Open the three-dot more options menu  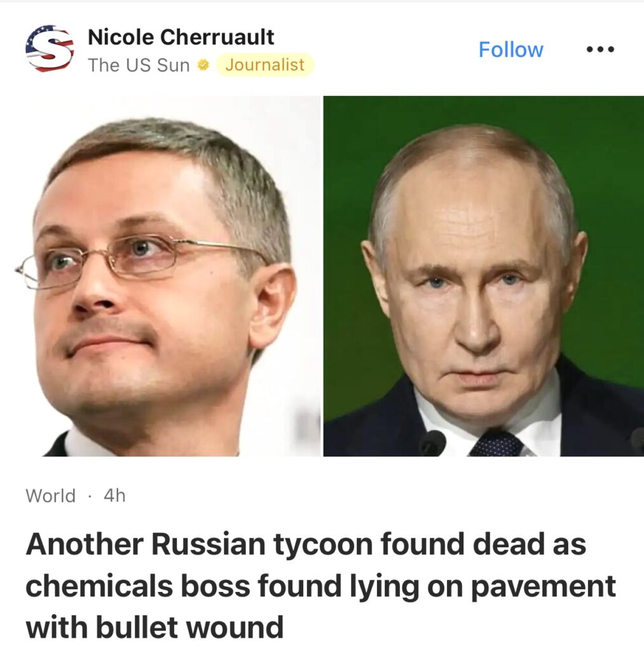coord(600,50)
